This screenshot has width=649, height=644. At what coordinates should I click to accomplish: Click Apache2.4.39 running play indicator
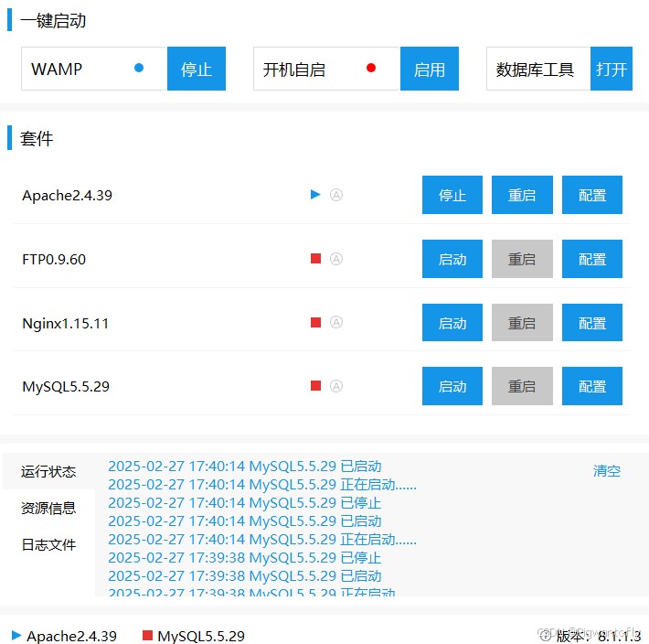point(315,194)
